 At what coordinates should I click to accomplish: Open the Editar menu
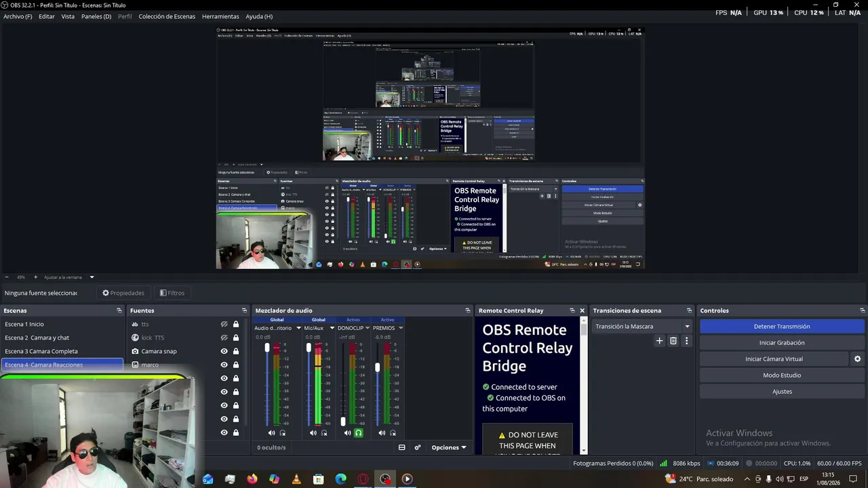coord(47,16)
